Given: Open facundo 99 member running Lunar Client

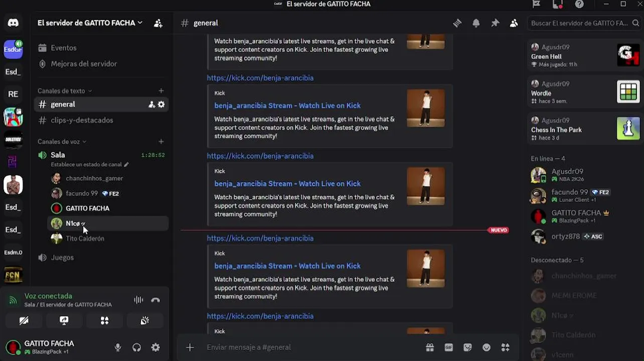Looking at the screenshot, I should [x=584, y=195].
